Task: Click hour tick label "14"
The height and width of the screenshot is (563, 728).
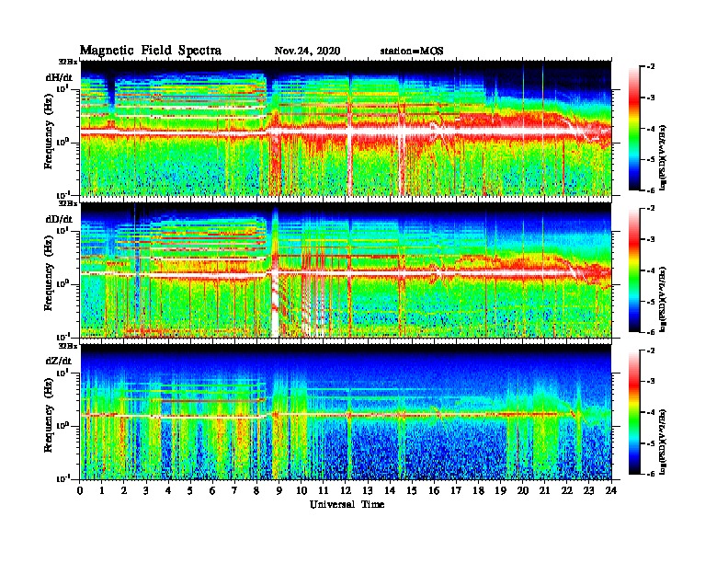Action: [x=390, y=490]
